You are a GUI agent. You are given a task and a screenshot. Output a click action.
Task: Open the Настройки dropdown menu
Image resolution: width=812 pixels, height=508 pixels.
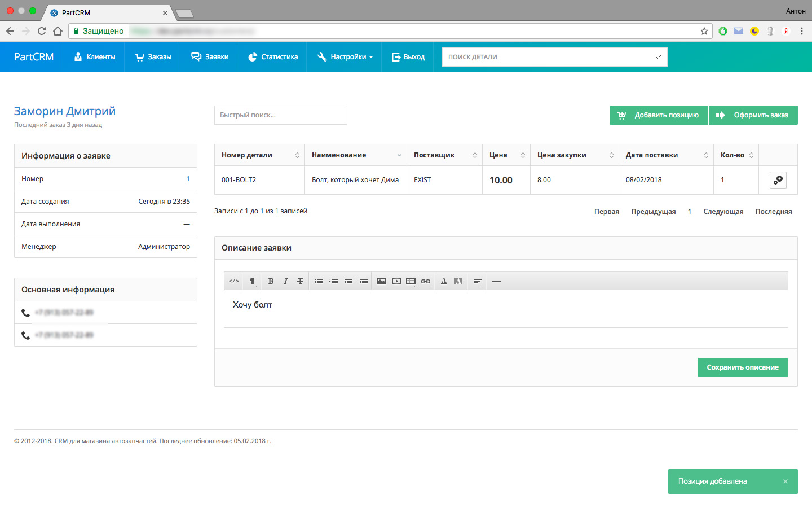(x=345, y=57)
